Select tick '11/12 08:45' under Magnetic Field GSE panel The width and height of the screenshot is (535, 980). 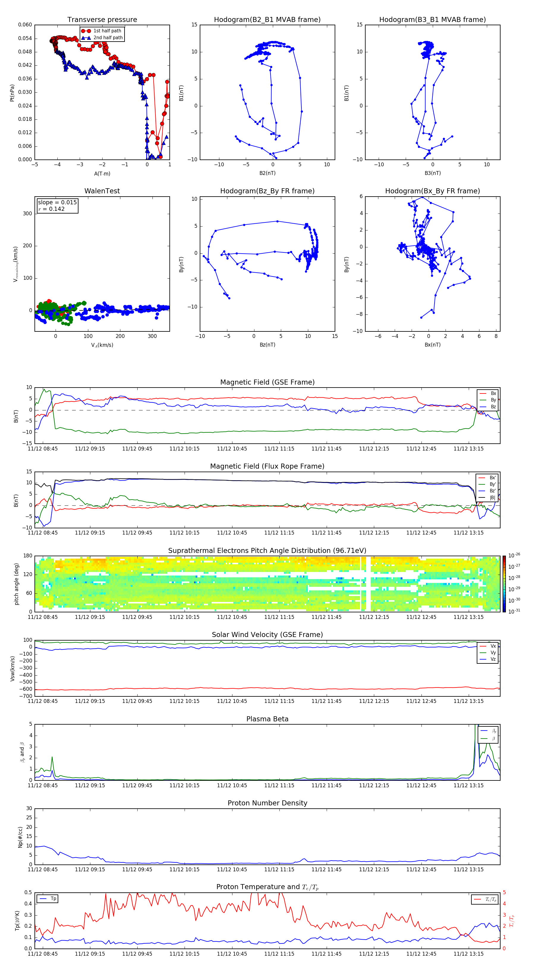pos(43,449)
